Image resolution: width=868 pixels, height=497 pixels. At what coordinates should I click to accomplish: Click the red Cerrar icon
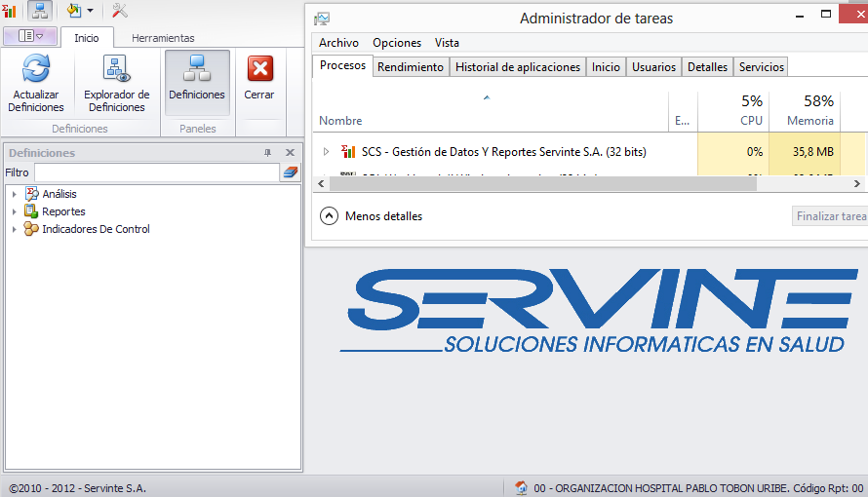pos(259,70)
